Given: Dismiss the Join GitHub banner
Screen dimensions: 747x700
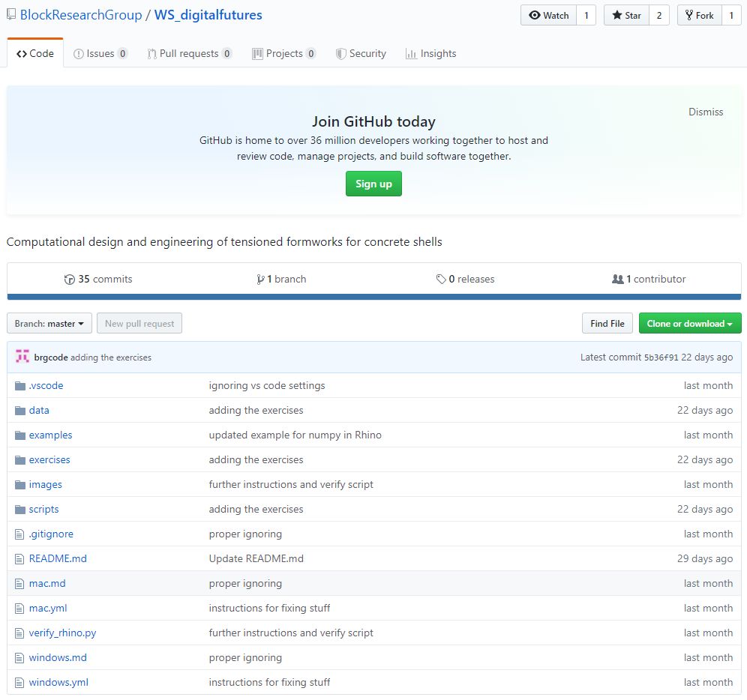Looking at the screenshot, I should pos(706,112).
